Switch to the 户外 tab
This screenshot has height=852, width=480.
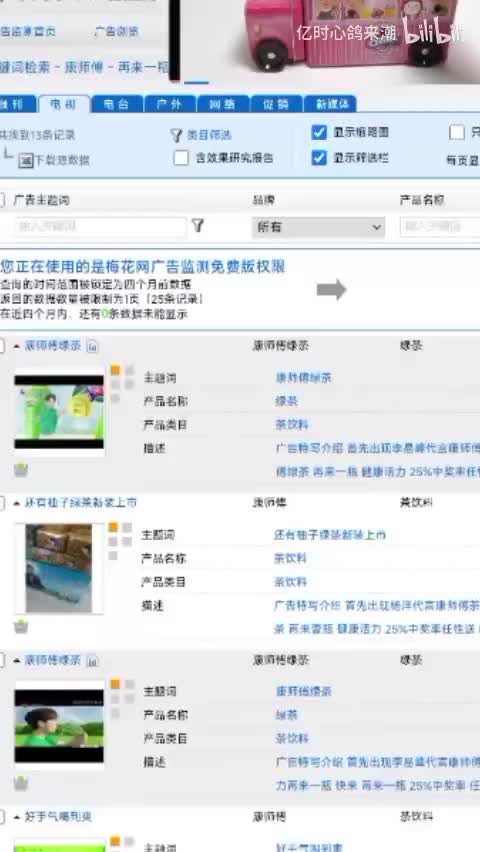(170, 104)
